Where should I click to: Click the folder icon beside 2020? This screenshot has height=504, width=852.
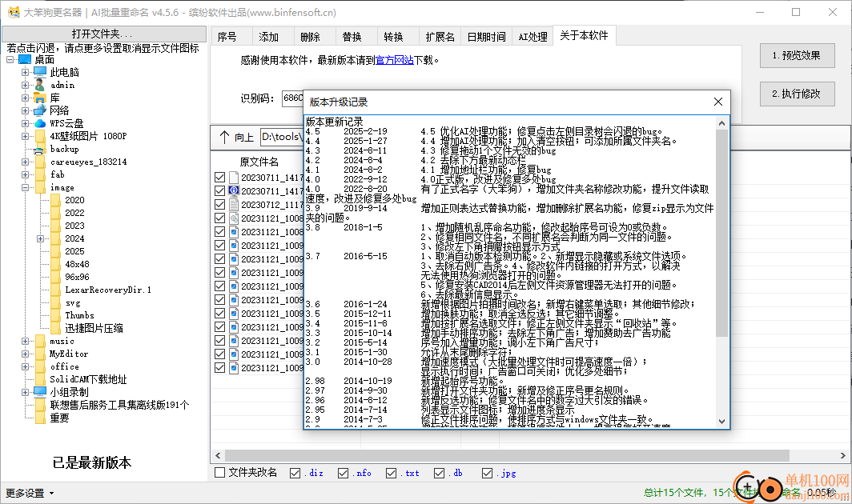[x=55, y=200]
